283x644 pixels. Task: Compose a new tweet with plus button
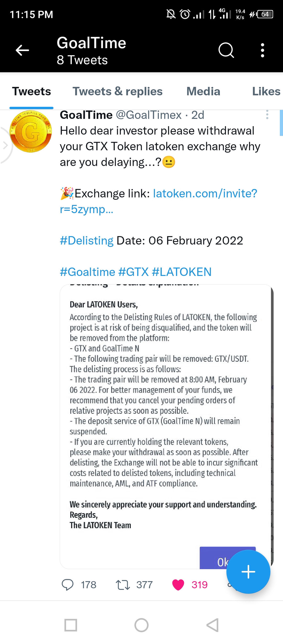pyautogui.click(x=248, y=572)
